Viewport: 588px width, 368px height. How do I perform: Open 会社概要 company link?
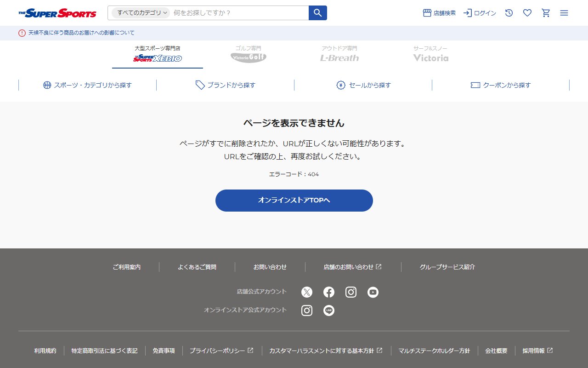coord(496,351)
